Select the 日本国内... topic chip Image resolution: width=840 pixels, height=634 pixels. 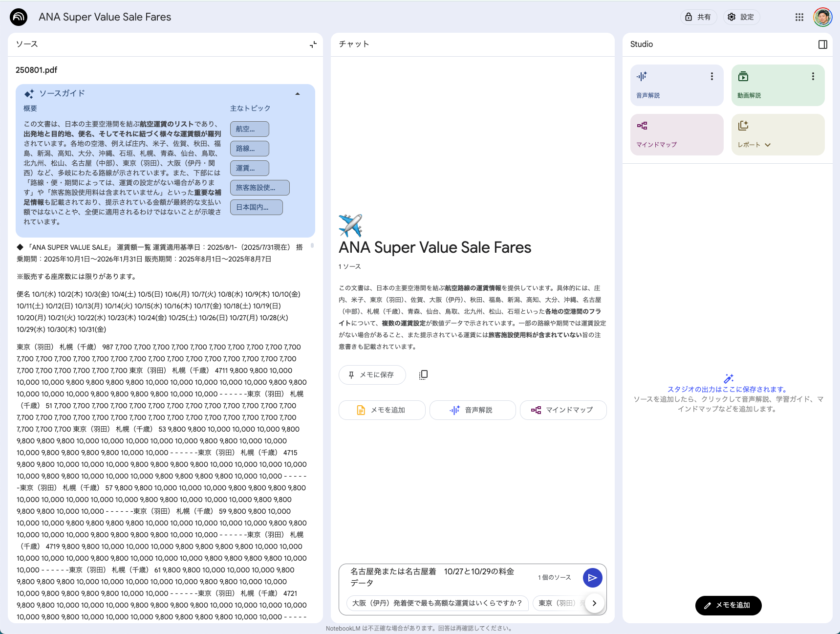257,207
